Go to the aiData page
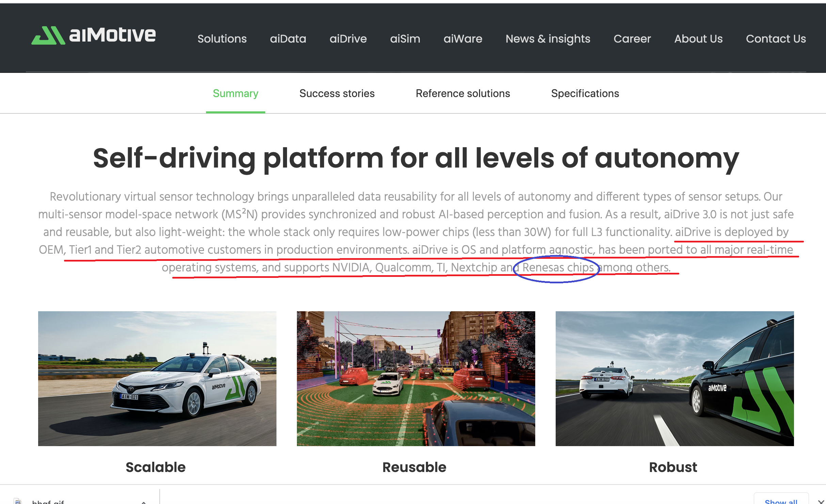Image resolution: width=826 pixels, height=504 pixels. click(288, 39)
